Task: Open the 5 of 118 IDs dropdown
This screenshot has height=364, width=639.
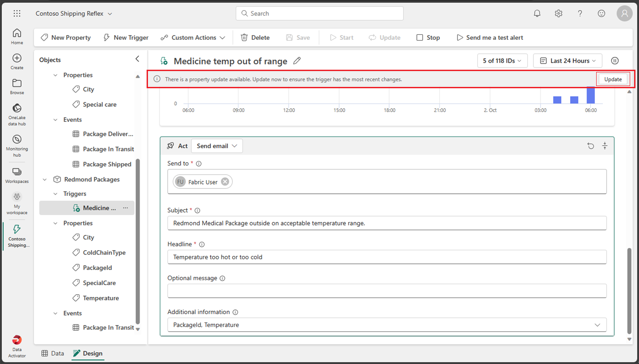Action: point(503,61)
